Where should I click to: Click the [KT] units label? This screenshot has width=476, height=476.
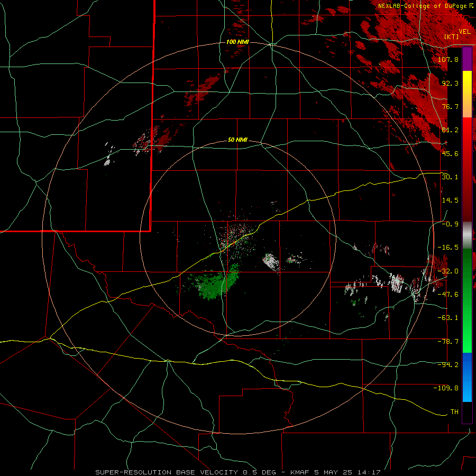click(452, 36)
